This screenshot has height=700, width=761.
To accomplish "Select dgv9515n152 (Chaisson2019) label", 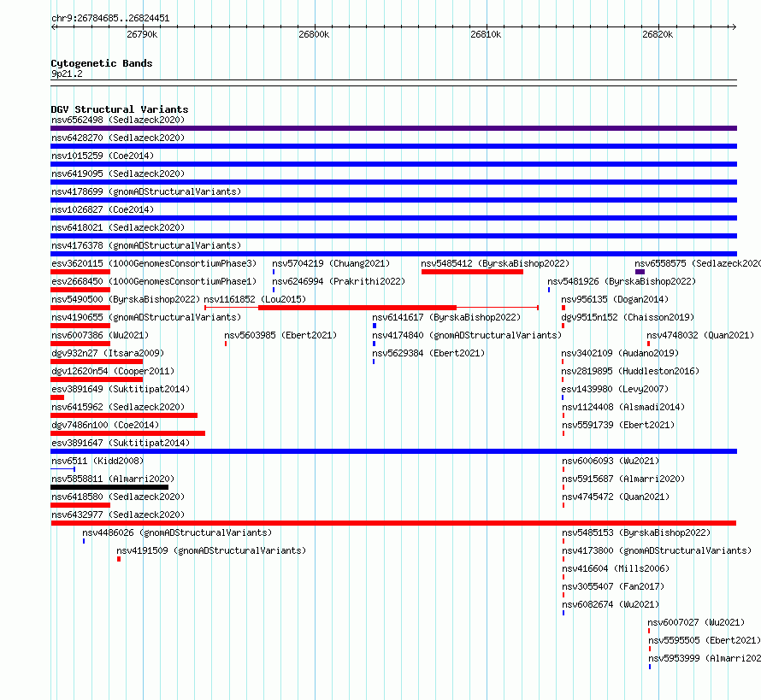I will click(x=628, y=317).
